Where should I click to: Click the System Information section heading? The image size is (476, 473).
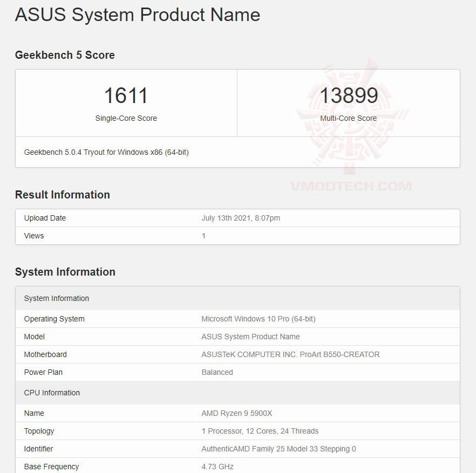pyautogui.click(x=65, y=272)
